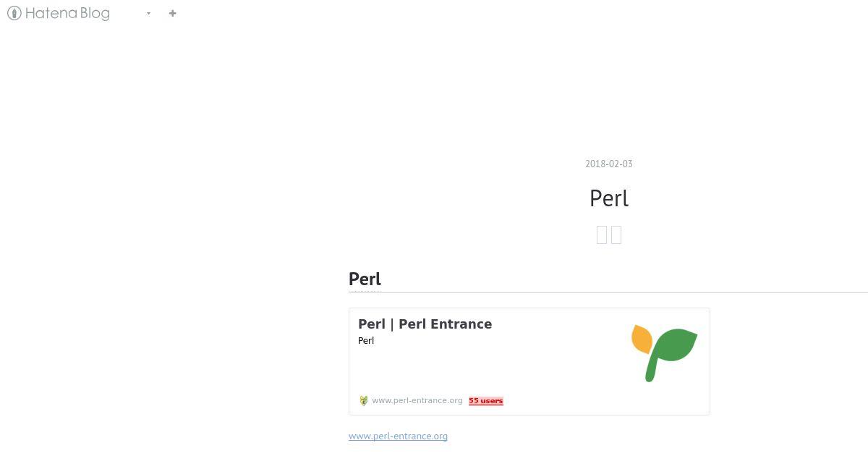Screen dimensions: 868x456
Task: Click the Hatena Blog pen circle icon
Action: point(14,13)
